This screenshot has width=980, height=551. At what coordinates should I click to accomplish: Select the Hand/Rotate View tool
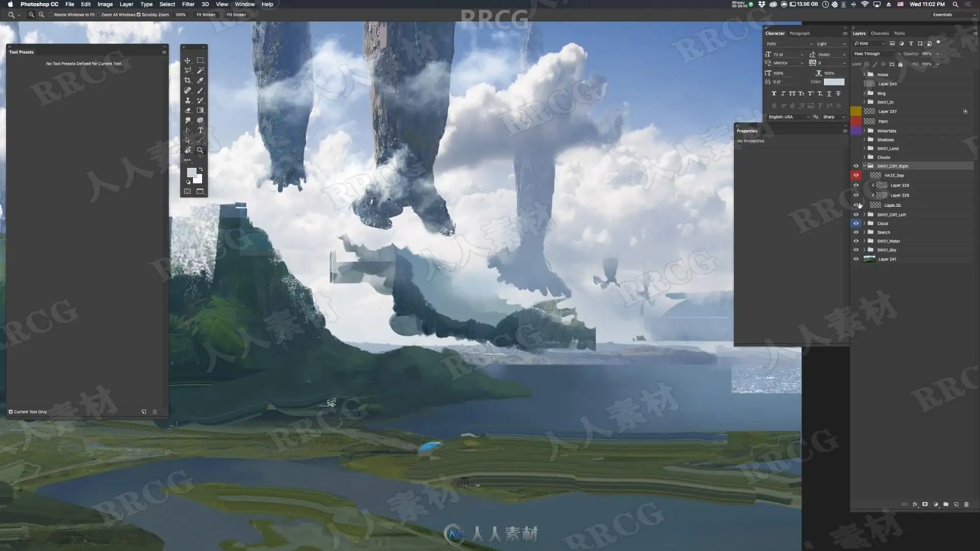coord(187,150)
